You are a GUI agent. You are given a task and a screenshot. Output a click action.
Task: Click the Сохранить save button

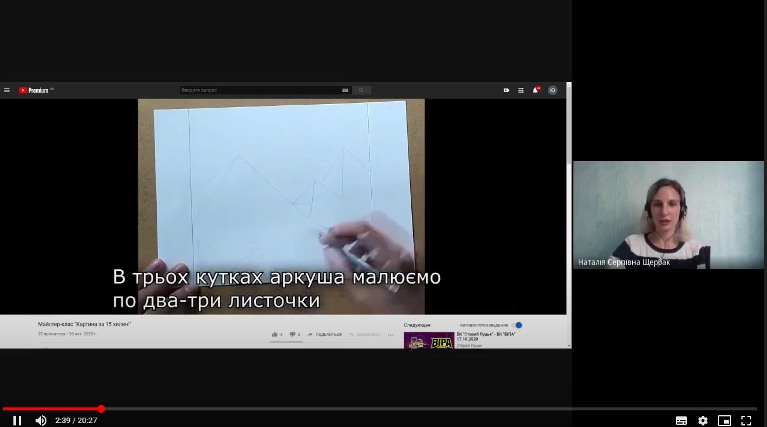364,335
